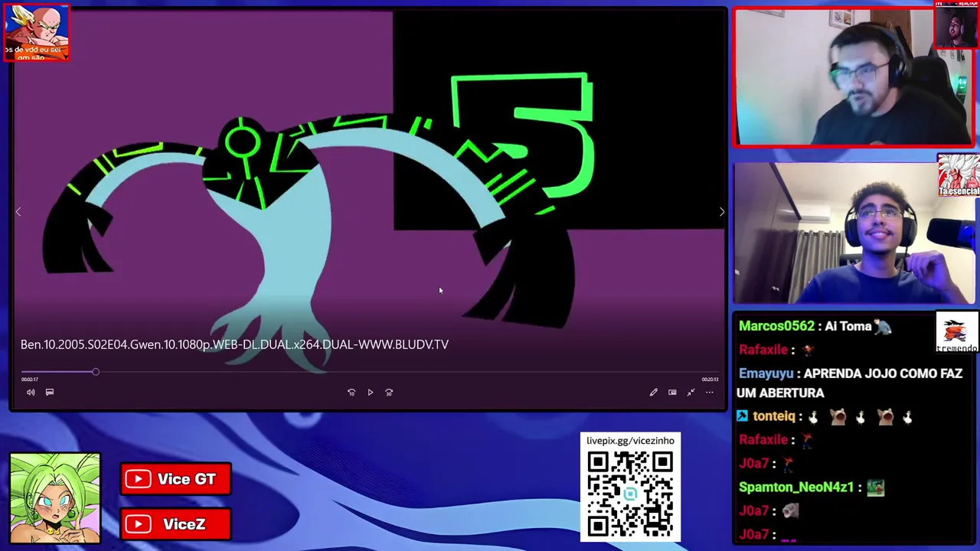Viewport: 980px width, 551px height.
Task: Click the seek bar thumb handle
Action: point(96,372)
